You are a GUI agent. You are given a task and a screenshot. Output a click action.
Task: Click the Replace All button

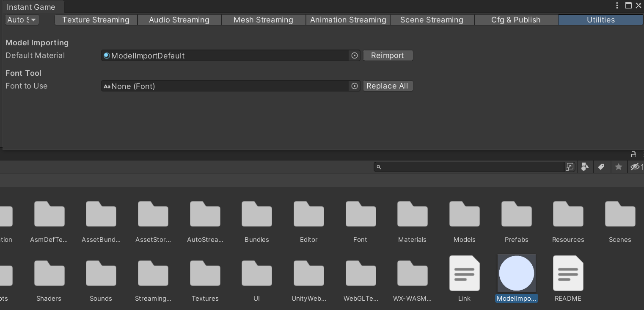388,86
